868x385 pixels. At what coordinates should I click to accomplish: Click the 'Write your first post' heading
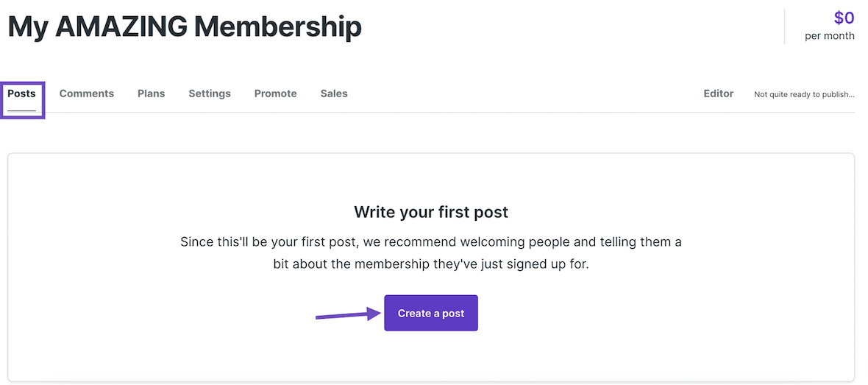(x=431, y=213)
